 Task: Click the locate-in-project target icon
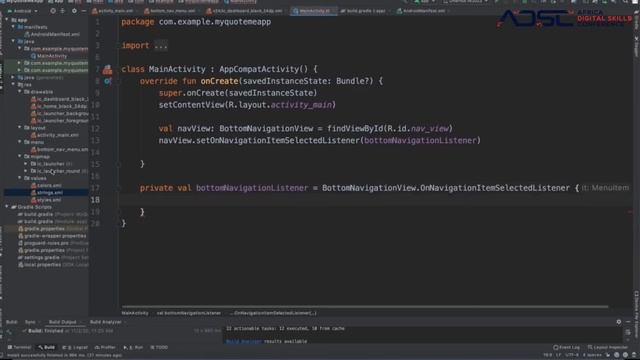click(53, 11)
